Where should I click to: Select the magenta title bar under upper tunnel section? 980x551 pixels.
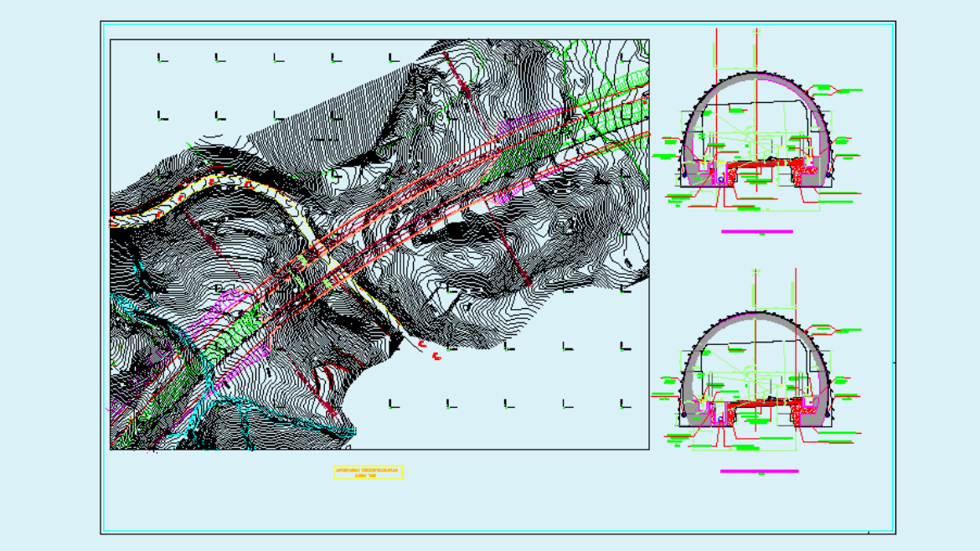[x=756, y=231]
